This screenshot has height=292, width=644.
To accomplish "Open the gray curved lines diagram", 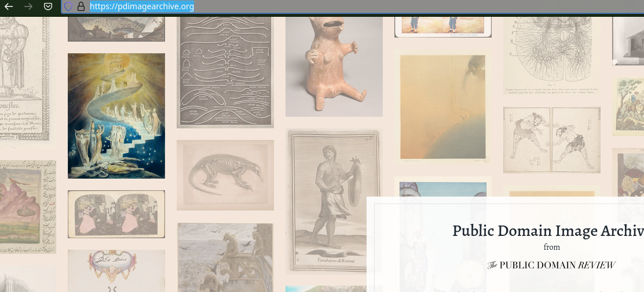I will [225, 72].
